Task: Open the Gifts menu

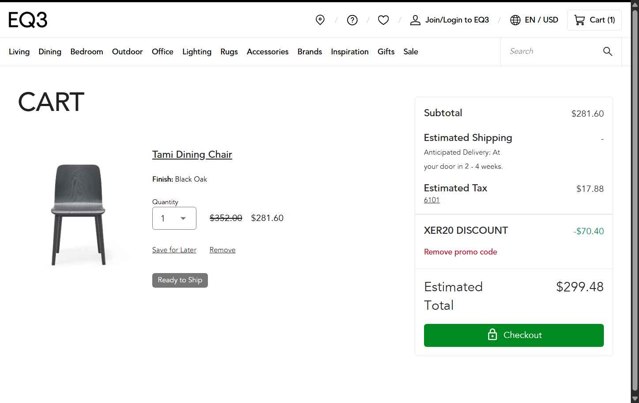Action: (386, 52)
